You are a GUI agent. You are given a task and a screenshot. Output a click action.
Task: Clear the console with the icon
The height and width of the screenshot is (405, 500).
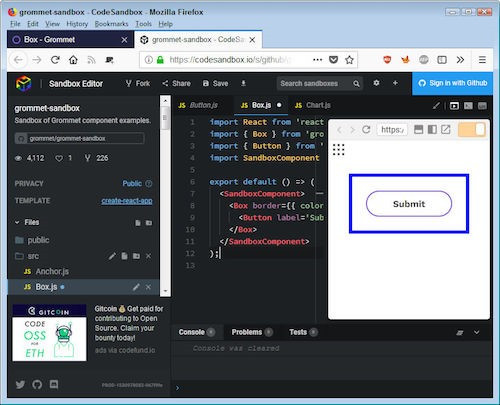pyautogui.click(x=460, y=333)
